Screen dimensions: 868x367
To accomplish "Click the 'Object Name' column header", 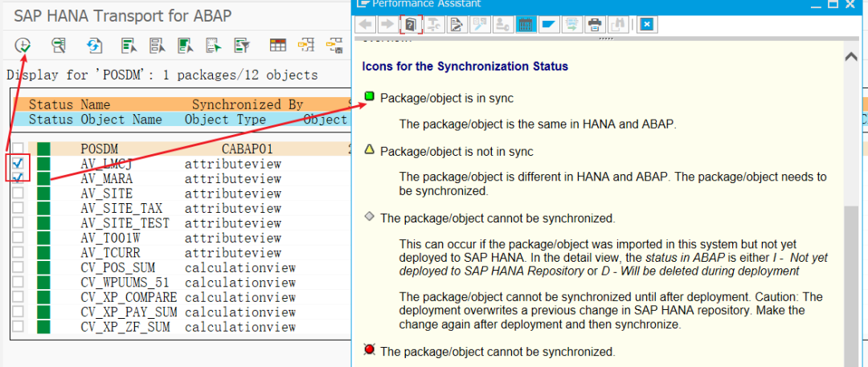I will tap(121, 120).
